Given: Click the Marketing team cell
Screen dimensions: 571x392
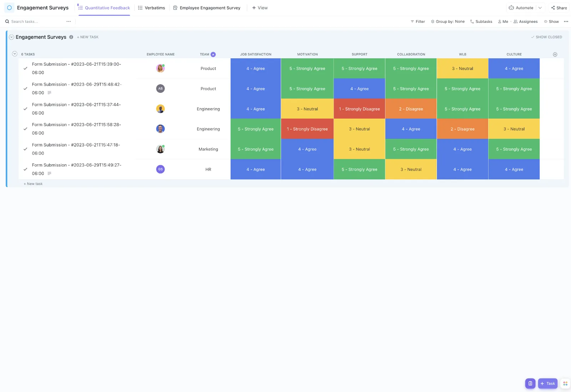Looking at the screenshot, I should tap(208, 149).
